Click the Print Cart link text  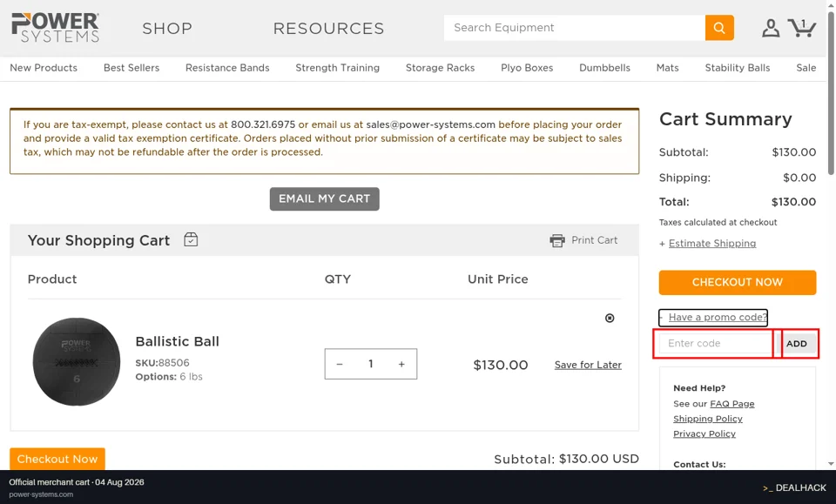click(x=595, y=240)
